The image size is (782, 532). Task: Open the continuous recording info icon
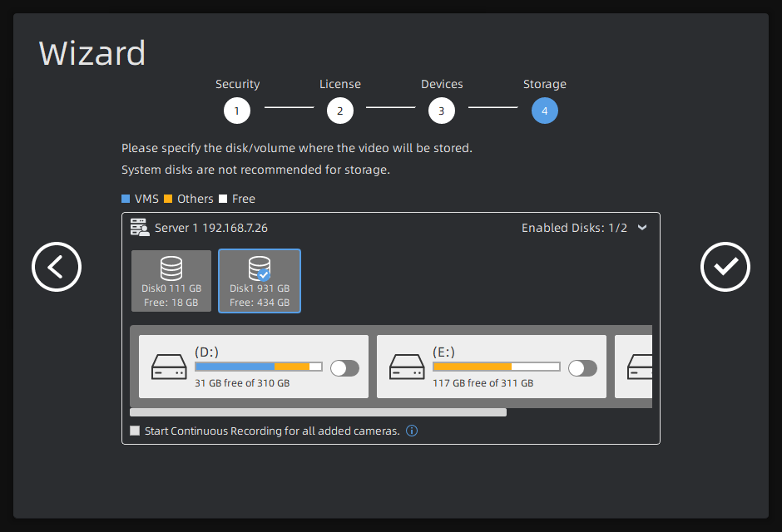[x=412, y=431]
